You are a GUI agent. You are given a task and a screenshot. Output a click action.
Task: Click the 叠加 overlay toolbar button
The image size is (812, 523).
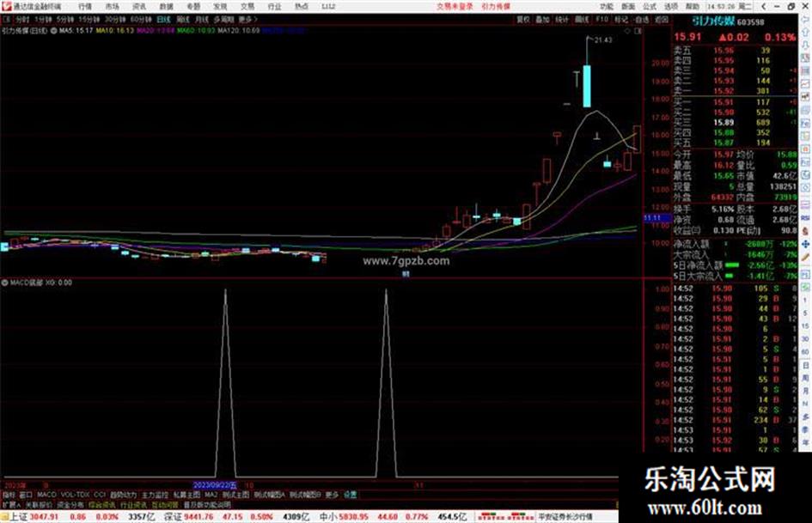coord(542,19)
